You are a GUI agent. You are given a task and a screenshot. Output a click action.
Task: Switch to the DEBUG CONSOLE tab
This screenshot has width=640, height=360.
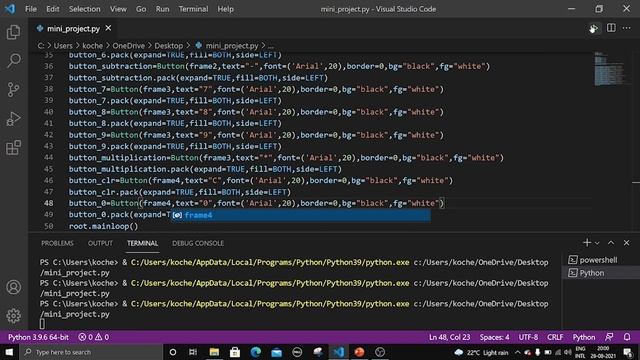[x=198, y=243]
